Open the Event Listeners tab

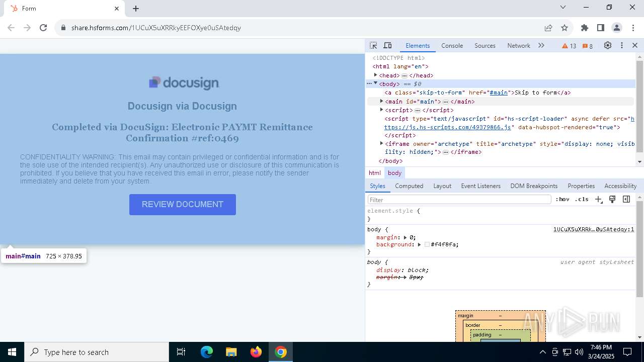click(x=481, y=186)
